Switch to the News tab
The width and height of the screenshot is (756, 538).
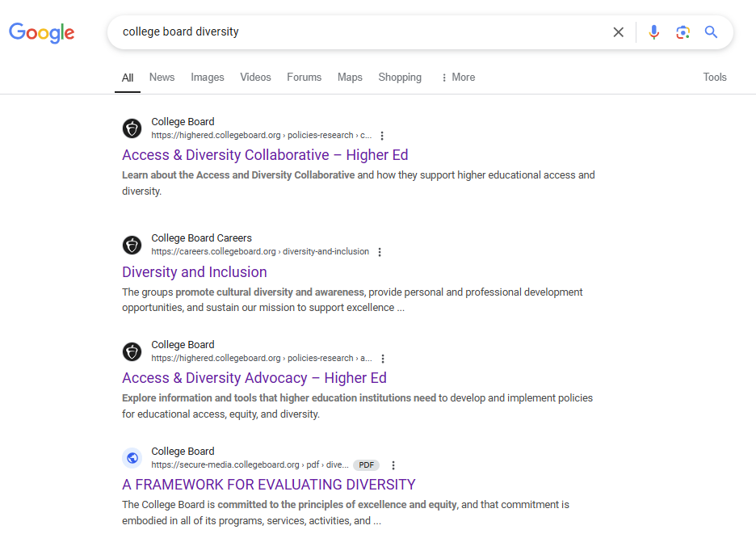pyautogui.click(x=162, y=78)
